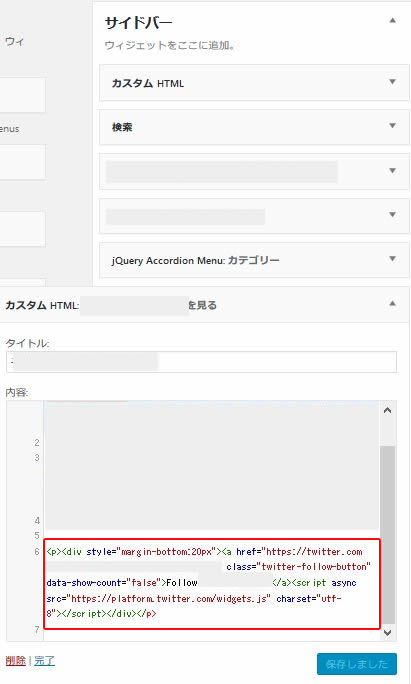Click the カスタム HTML widget title

(x=148, y=83)
